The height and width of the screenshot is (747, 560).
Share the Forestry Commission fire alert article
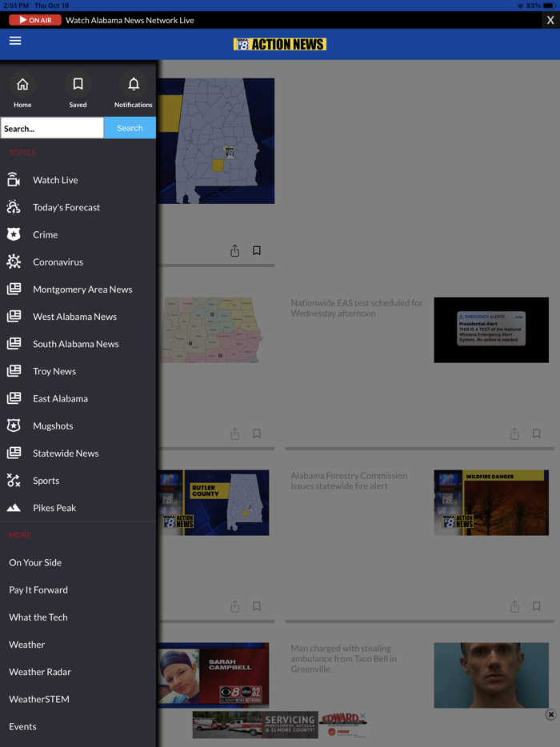point(514,606)
